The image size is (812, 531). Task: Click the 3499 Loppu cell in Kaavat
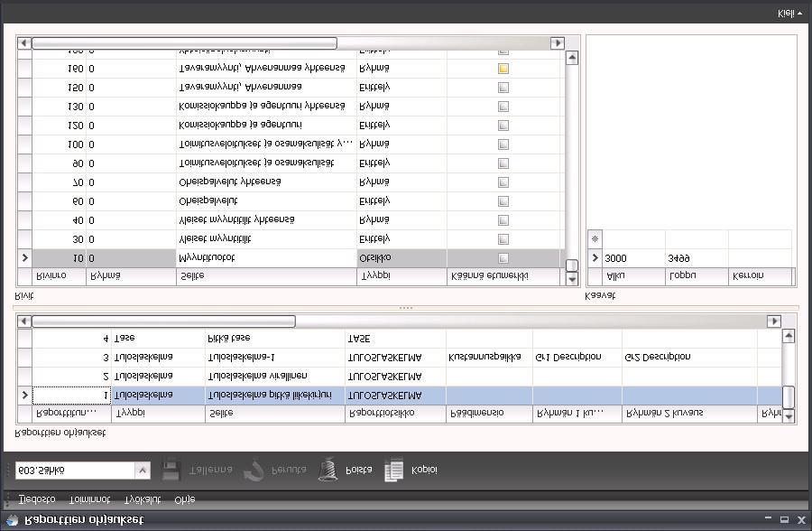697,257
